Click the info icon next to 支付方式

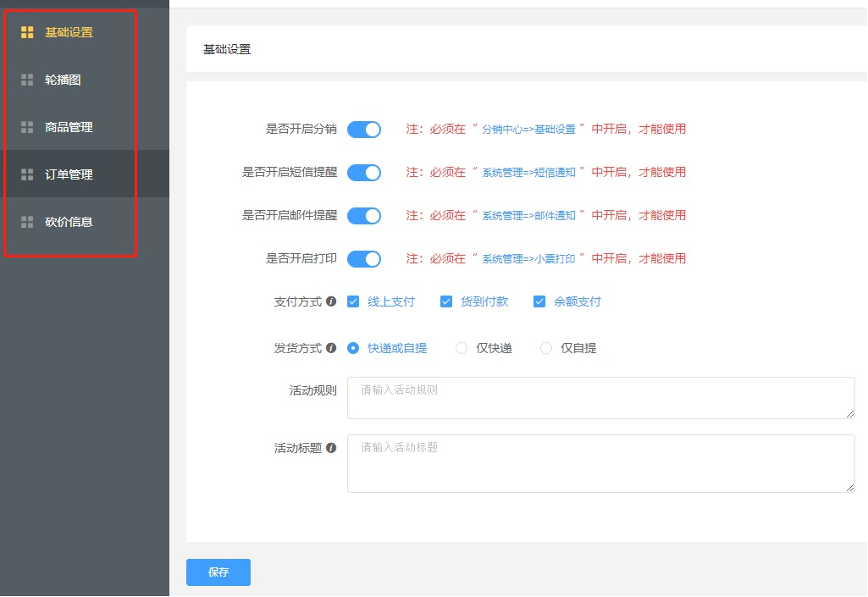[x=331, y=301]
